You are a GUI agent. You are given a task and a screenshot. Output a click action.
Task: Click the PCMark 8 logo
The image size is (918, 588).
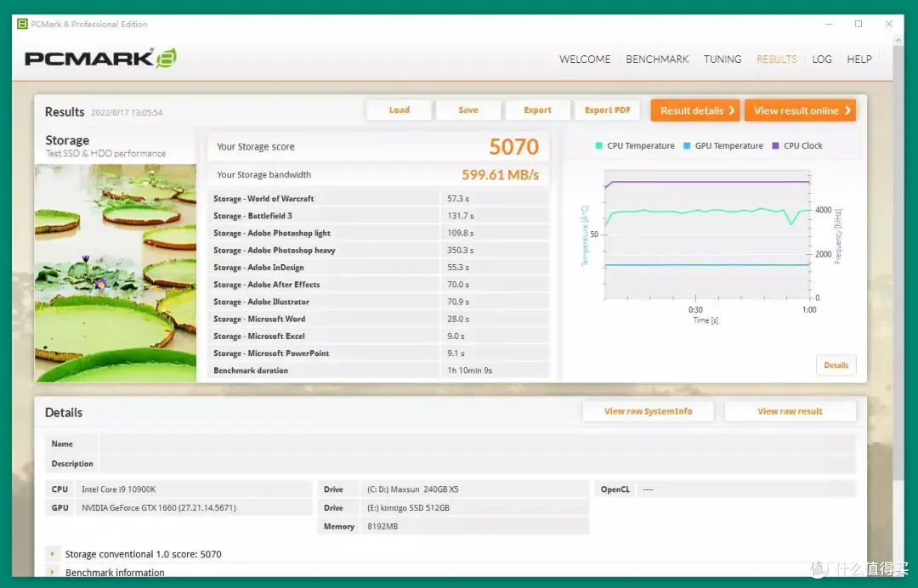click(x=100, y=59)
